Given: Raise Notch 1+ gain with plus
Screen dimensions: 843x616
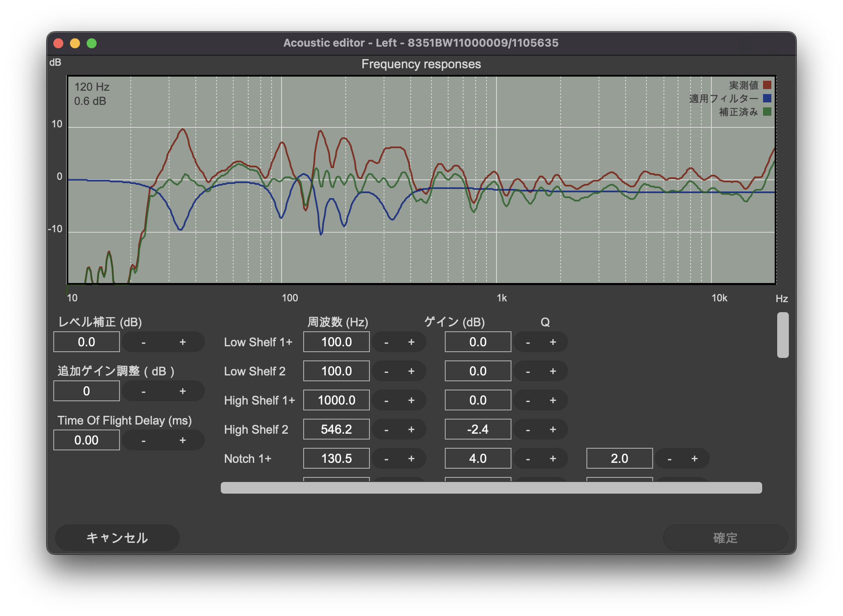Looking at the screenshot, I should point(553,459).
